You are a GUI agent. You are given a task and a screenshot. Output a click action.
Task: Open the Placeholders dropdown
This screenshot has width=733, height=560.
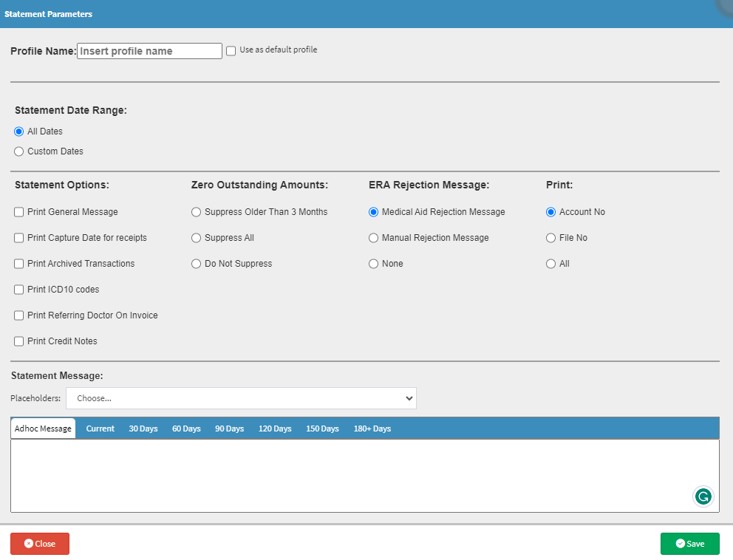[241, 398]
